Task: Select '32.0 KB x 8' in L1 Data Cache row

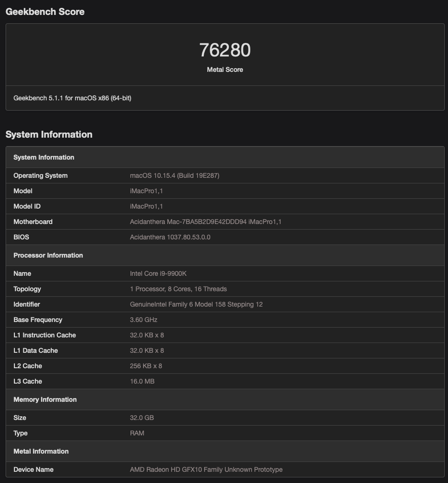Action: pos(147,350)
